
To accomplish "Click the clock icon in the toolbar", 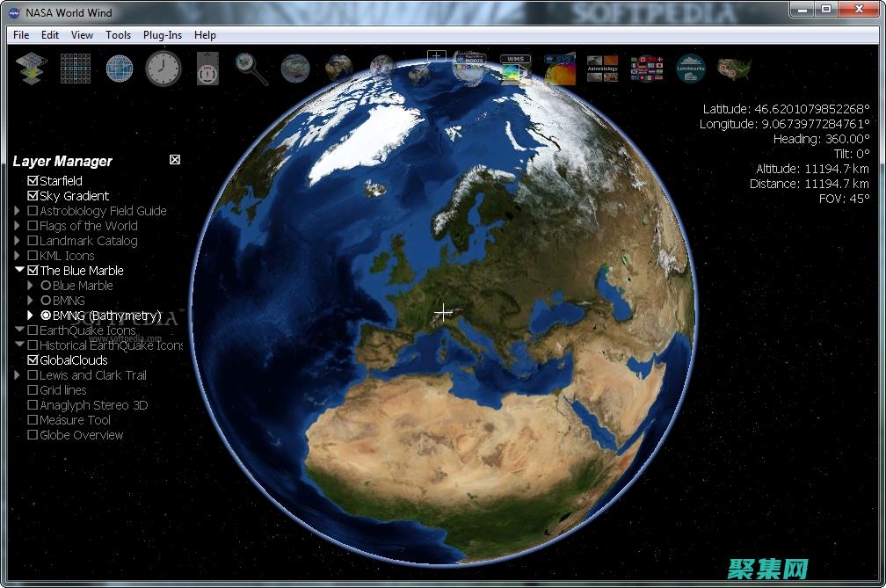I will 163,68.
